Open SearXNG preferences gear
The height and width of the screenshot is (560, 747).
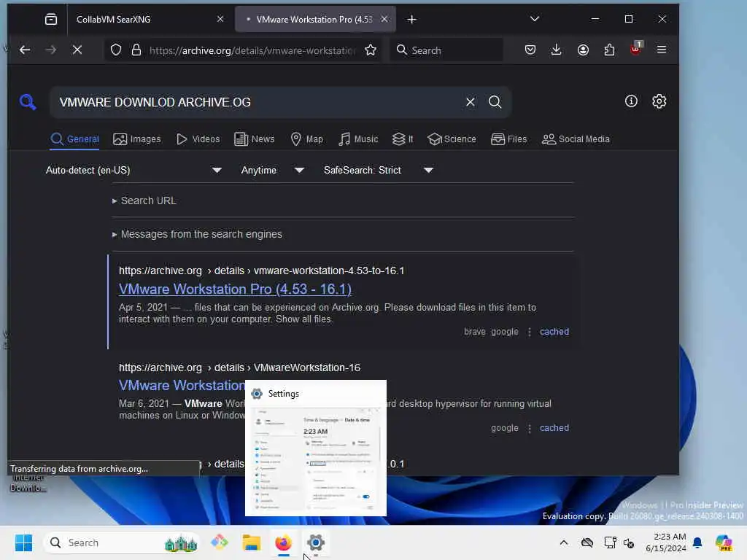coord(659,101)
